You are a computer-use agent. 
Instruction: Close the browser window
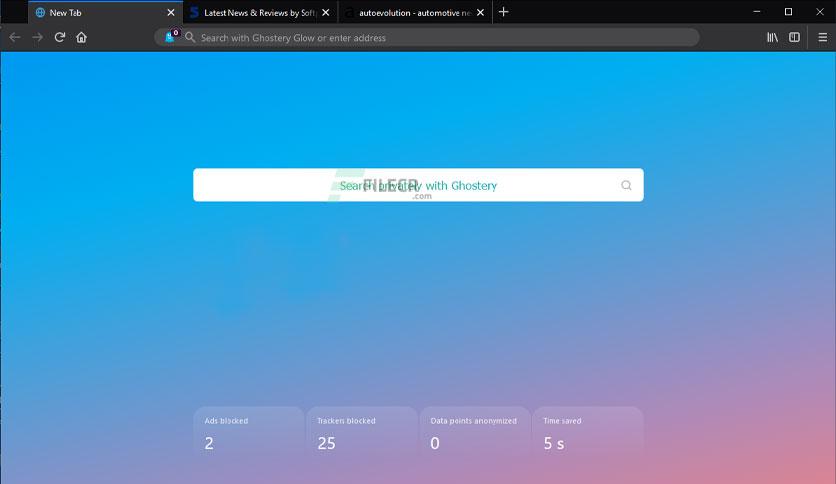pyautogui.click(x=819, y=12)
